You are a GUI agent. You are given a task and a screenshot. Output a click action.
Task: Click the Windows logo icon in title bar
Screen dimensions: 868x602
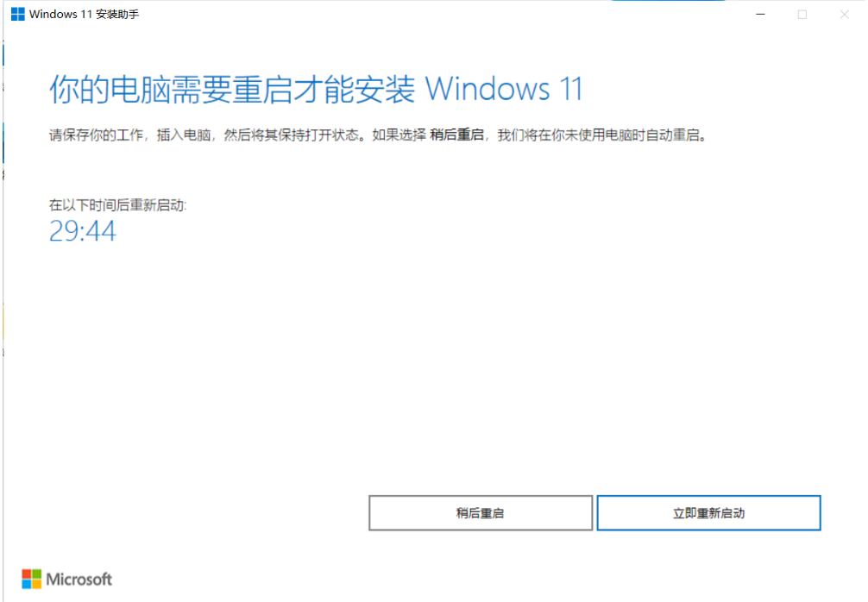18,15
